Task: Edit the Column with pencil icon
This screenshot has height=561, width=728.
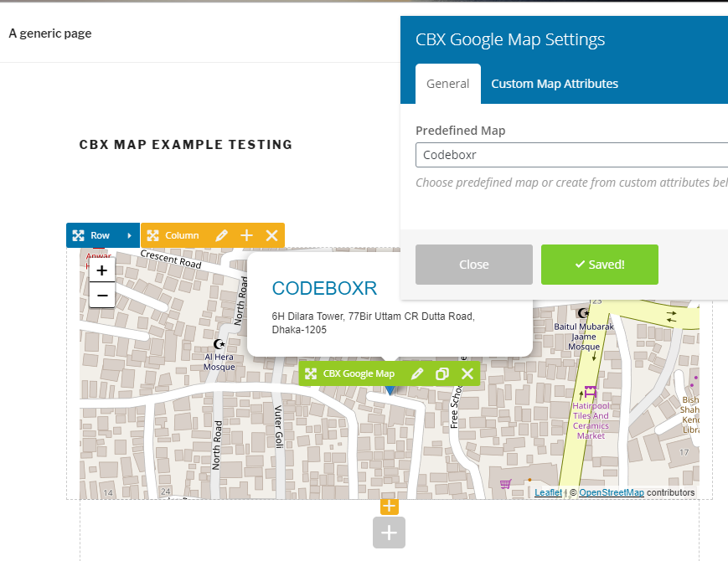Action: tap(221, 235)
